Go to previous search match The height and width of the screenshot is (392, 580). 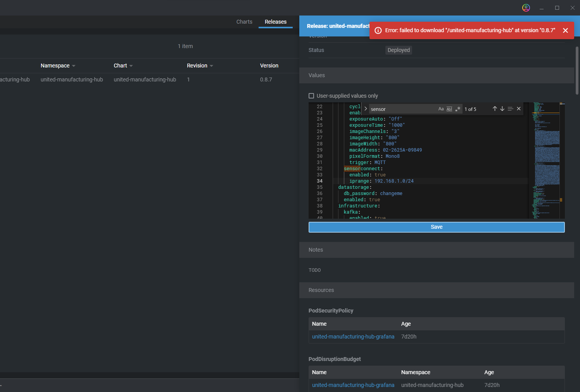495,109
